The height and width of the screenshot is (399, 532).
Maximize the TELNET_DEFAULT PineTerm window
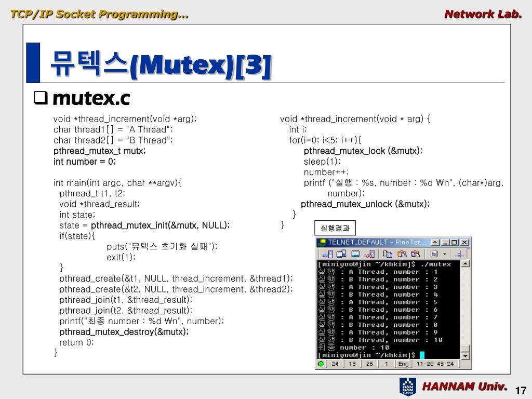454,242
